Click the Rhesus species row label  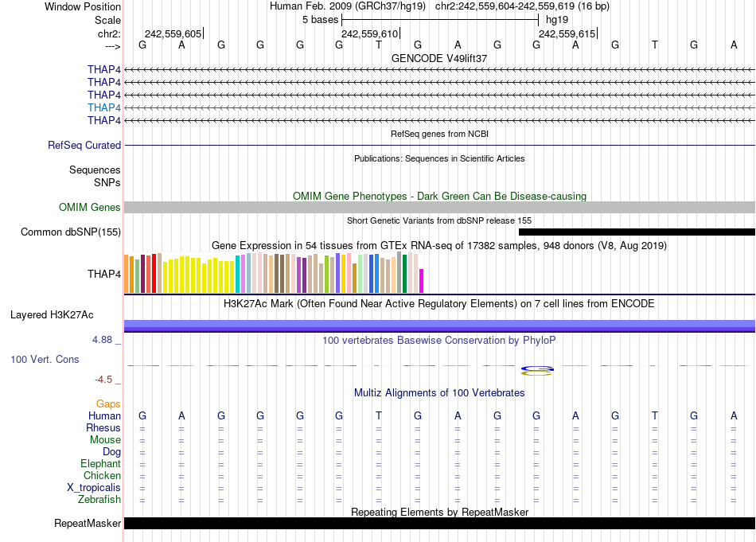(103, 427)
